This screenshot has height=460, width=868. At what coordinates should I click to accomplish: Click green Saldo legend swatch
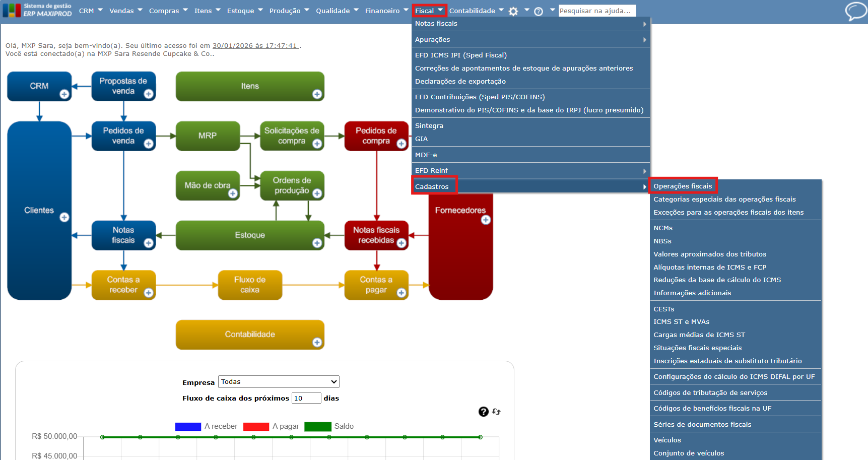318,427
